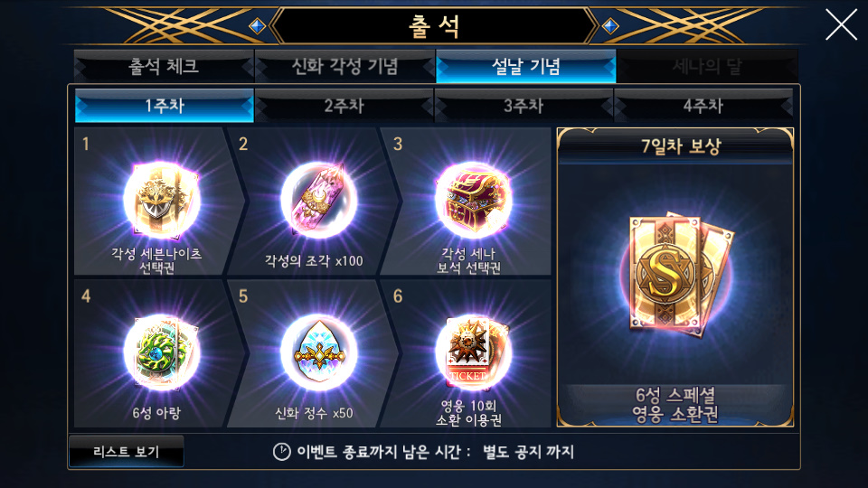Switch to the 4주차 week tab
The height and width of the screenshot is (488, 868).
click(x=703, y=105)
